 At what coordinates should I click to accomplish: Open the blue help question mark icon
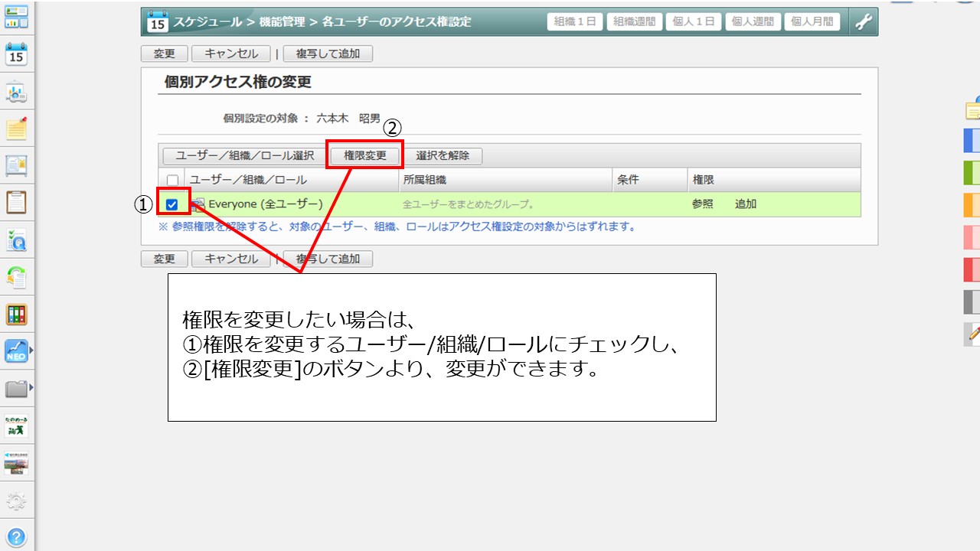click(x=16, y=536)
